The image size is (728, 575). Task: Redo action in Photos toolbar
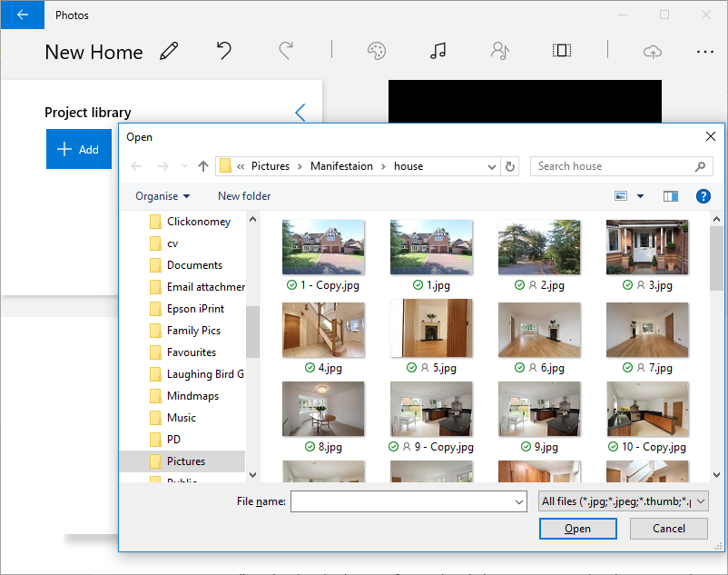click(286, 50)
